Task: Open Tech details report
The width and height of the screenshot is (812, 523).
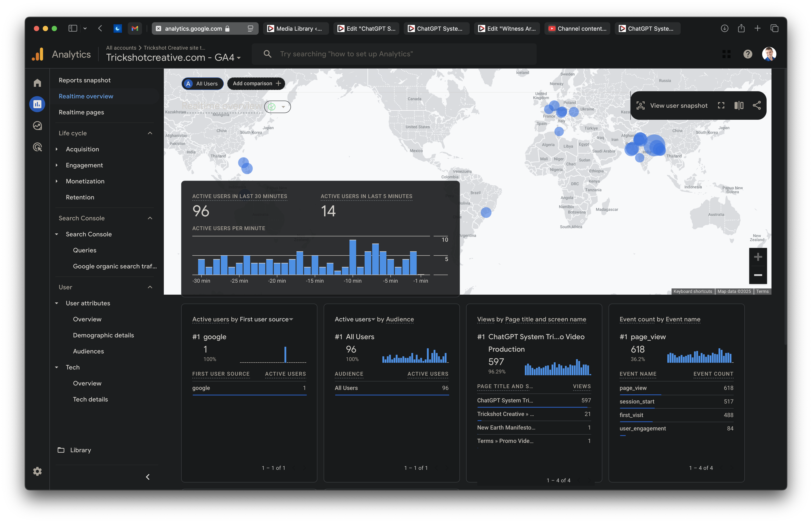Action: pos(91,399)
